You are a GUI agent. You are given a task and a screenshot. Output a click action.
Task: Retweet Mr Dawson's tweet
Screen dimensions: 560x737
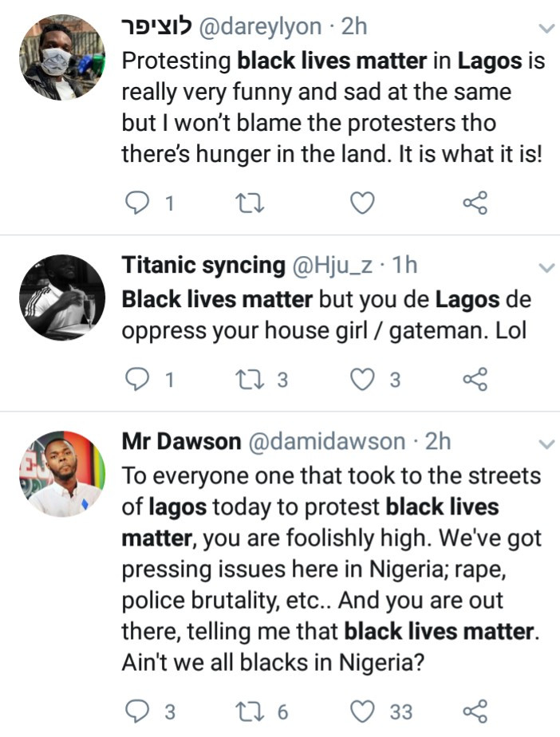pyautogui.click(x=251, y=709)
